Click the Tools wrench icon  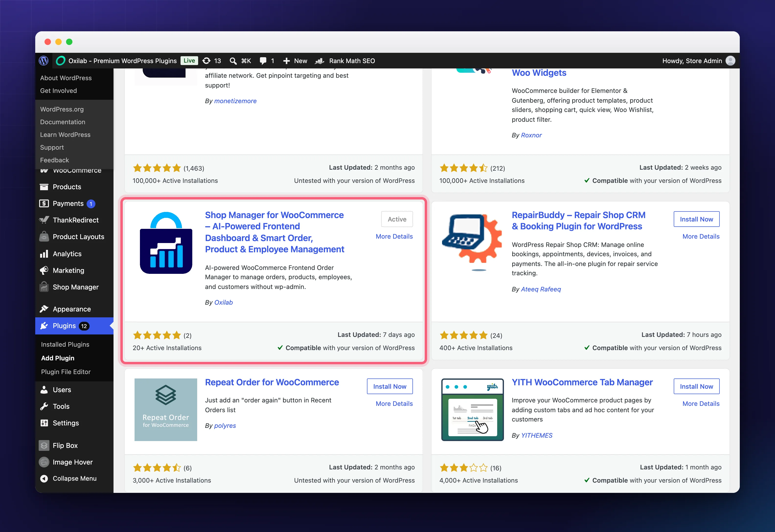[44, 406]
